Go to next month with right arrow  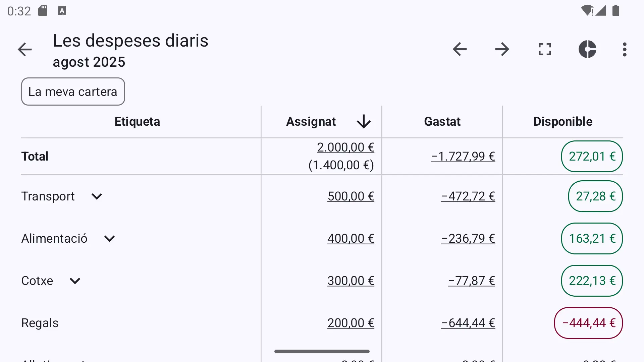(x=502, y=49)
